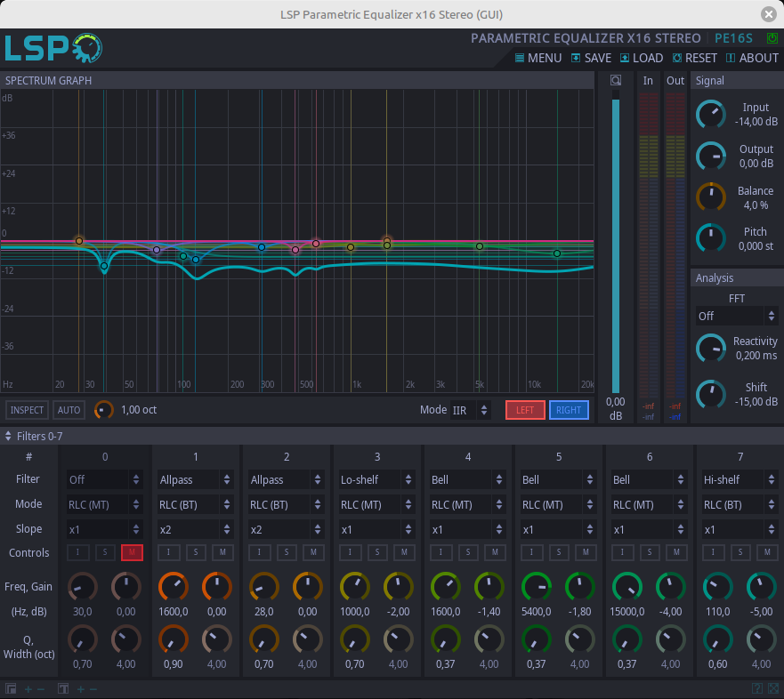
Task: Expand the Filters 0-7 selector
Action: pyautogui.click(x=34, y=436)
